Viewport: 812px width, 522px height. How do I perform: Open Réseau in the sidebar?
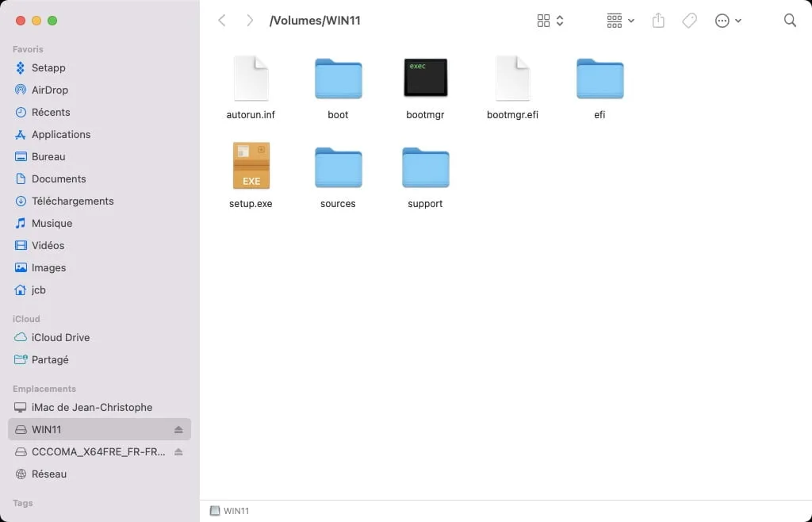point(99,474)
